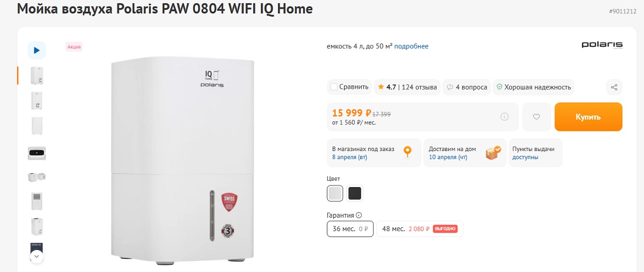The height and width of the screenshot is (272, 644).
Task: Check the Сравнить compare checkbox
Action: [x=334, y=87]
